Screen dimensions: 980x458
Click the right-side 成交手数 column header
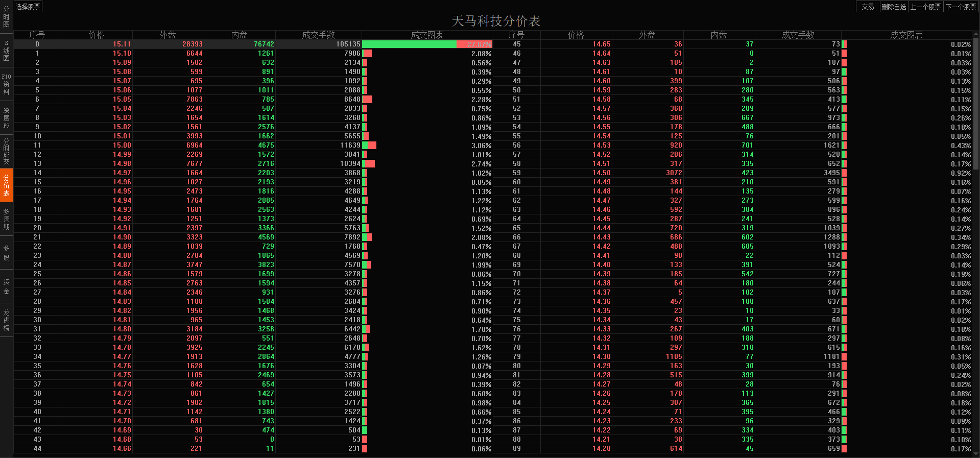pyautogui.click(x=798, y=35)
